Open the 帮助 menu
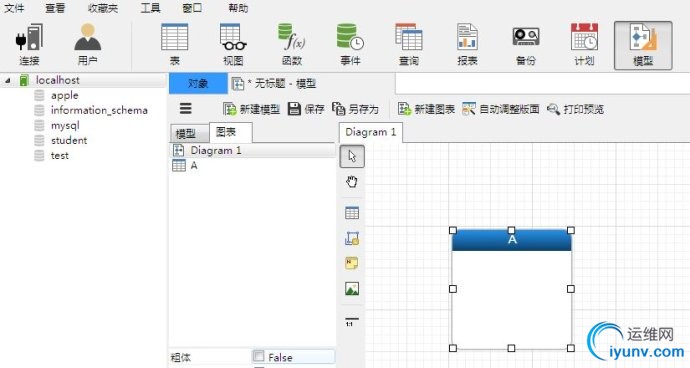Screen dimensions: 690x368 [238, 8]
